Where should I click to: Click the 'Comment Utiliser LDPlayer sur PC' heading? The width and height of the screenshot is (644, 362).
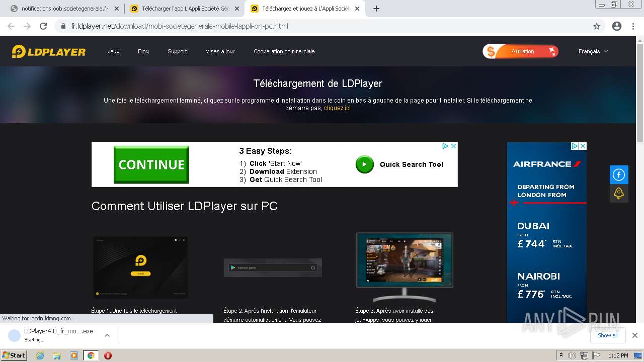[x=185, y=206]
